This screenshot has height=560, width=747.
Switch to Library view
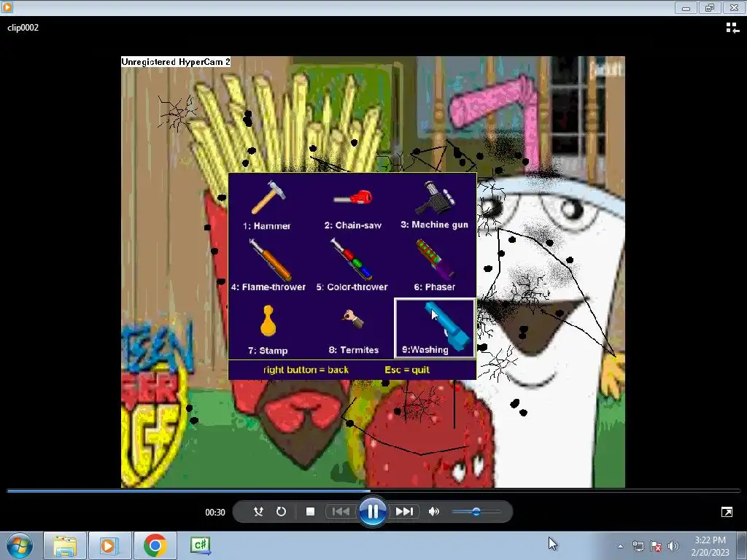732,28
